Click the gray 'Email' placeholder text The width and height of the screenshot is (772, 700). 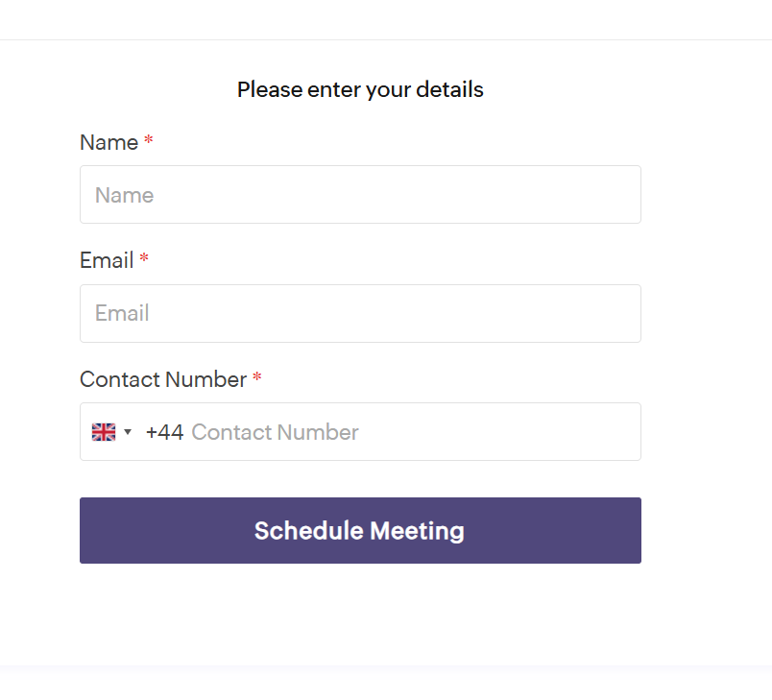pos(122,313)
